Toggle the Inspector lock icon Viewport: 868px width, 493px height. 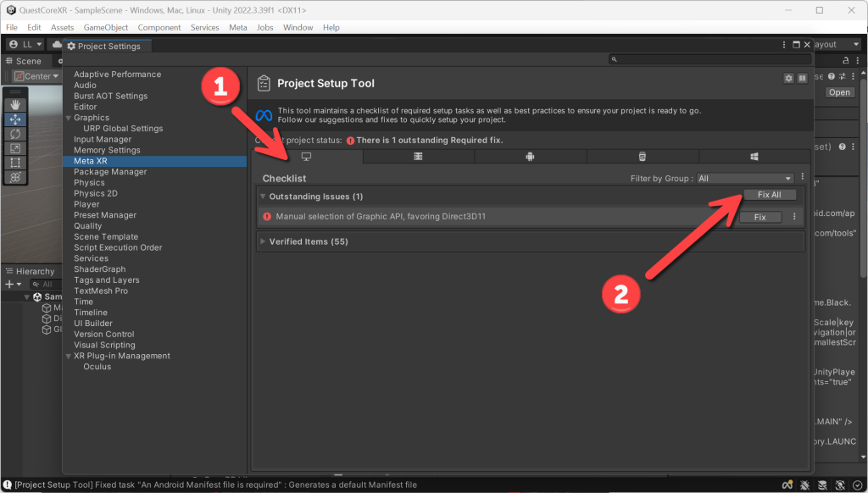[845, 60]
